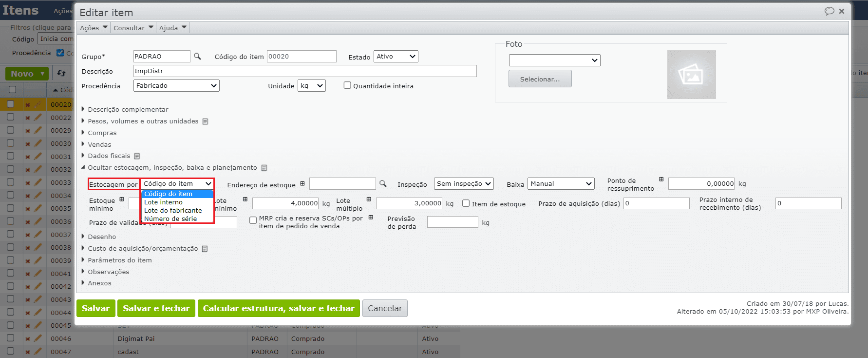Click the magnifier next to Endereço de estoque
Image resolution: width=868 pixels, height=358 pixels.
(x=383, y=183)
